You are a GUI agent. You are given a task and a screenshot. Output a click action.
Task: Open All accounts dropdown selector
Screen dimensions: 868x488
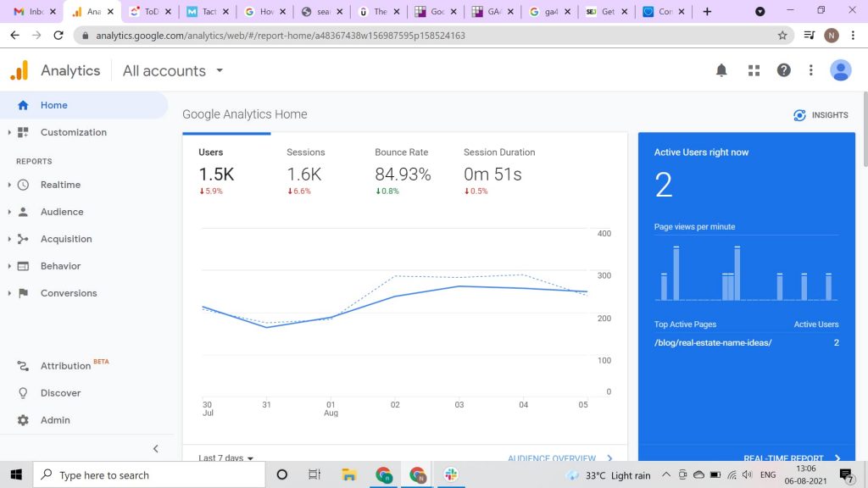pos(173,71)
